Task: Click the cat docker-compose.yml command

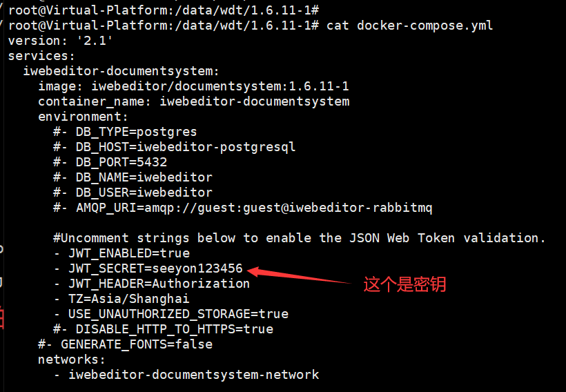Action: pyautogui.click(x=409, y=26)
